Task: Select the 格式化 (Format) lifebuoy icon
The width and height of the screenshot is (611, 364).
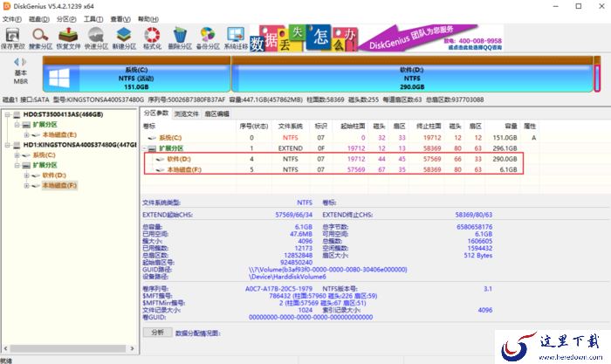Action: pyautogui.click(x=152, y=38)
